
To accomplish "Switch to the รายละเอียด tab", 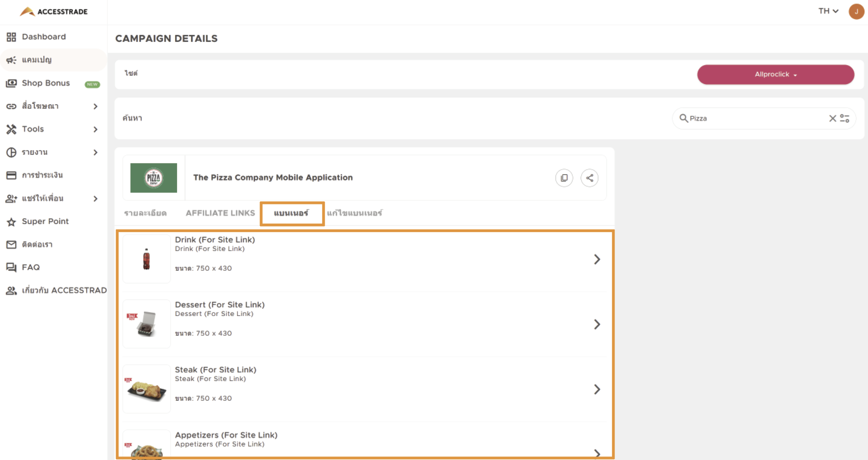I will pos(145,213).
